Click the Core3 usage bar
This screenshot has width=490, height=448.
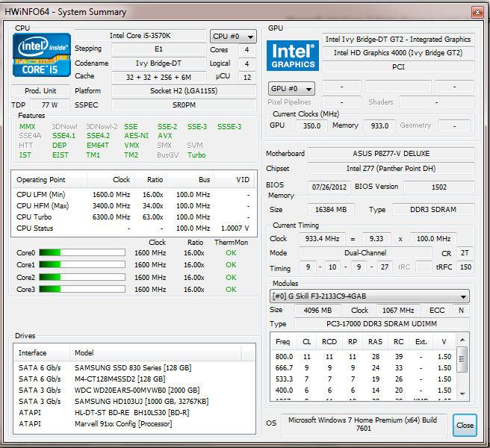(82, 289)
